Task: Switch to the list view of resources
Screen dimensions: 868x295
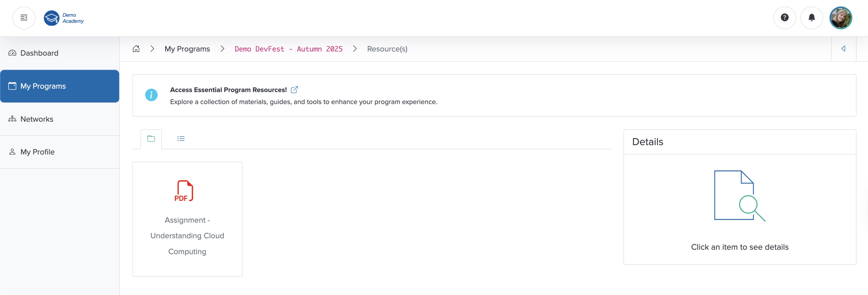Action: (181, 138)
